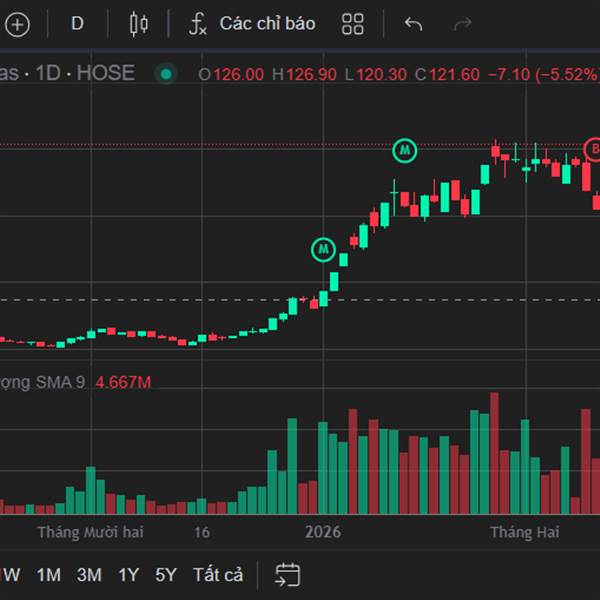Image resolution: width=600 pixels, height=600 pixels.
Task: Click the green market status dot
Action: [166, 74]
